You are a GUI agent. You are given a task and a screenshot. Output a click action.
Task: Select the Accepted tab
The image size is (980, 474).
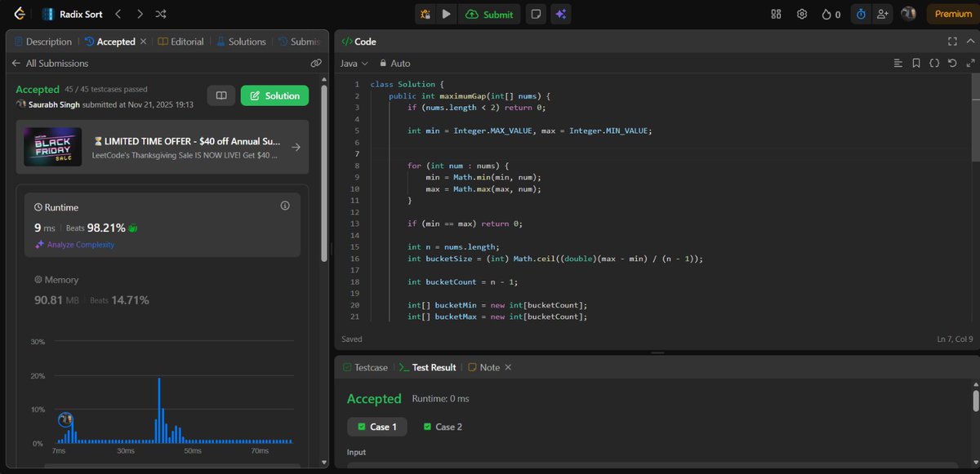coord(109,42)
